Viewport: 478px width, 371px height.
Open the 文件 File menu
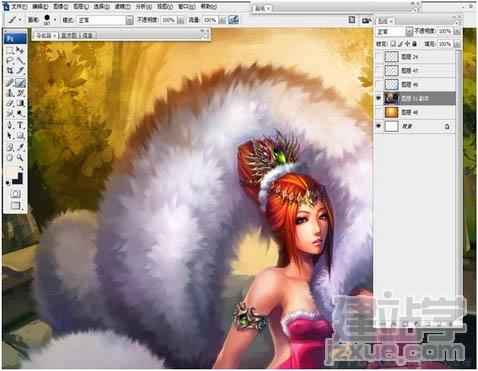coord(19,6)
